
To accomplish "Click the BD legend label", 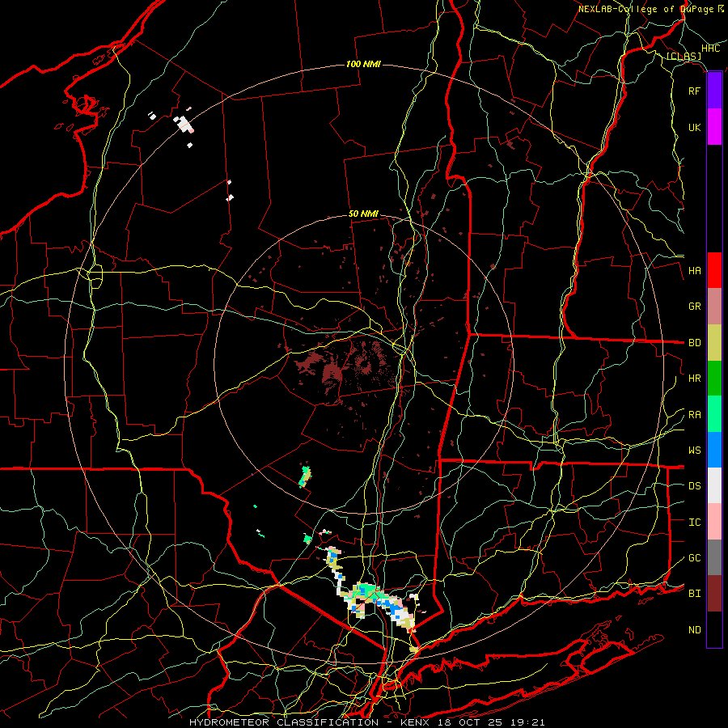I will 694,343.
